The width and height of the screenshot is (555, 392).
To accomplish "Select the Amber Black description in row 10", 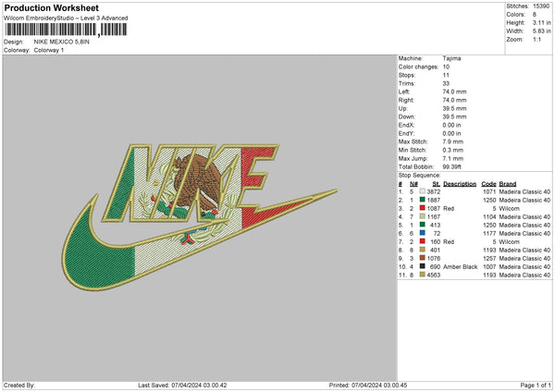I will 460,266.
